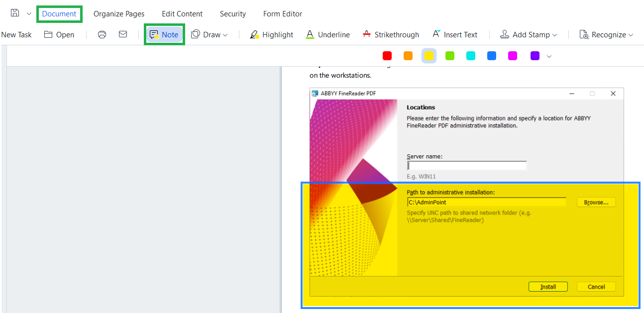
Task: Click the ABBYY FineReader PDF title icon
Action: 315,94
